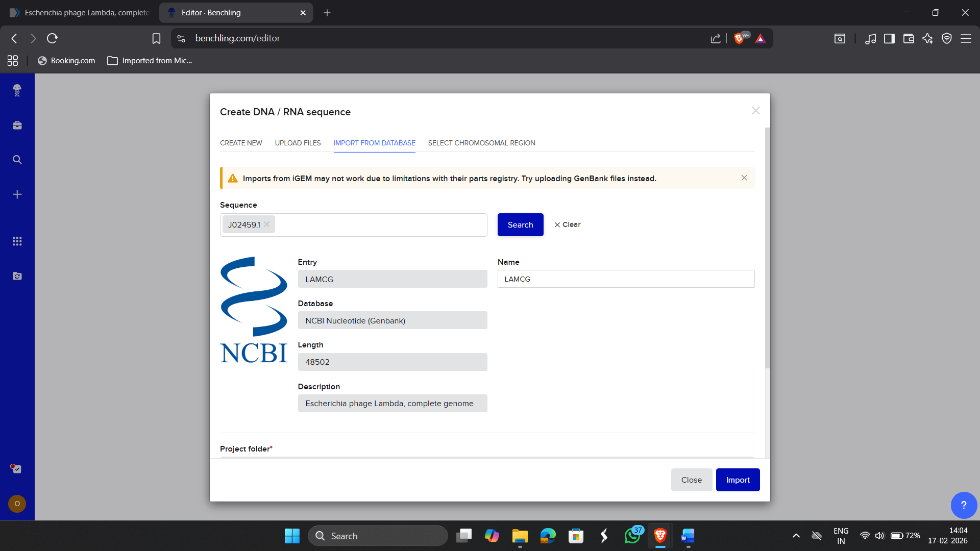980x551 pixels.
Task: Open Select Chromosomal Region tab
Action: [x=481, y=143]
